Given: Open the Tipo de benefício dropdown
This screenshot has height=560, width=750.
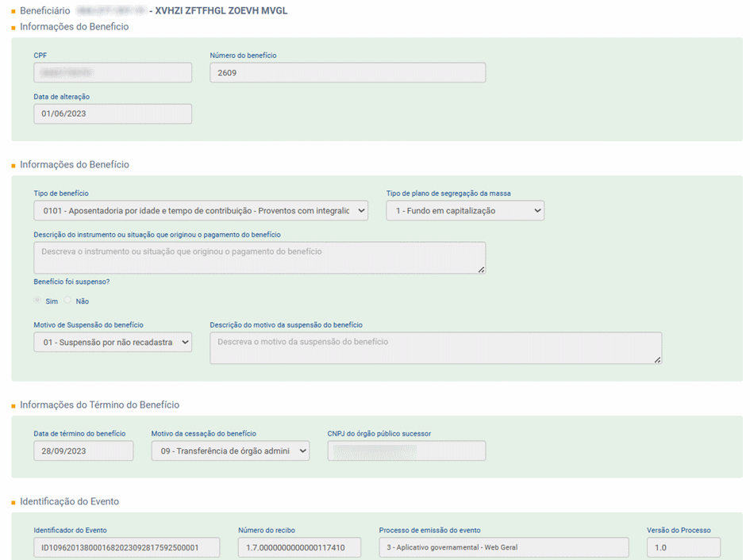Looking at the screenshot, I should tap(201, 210).
